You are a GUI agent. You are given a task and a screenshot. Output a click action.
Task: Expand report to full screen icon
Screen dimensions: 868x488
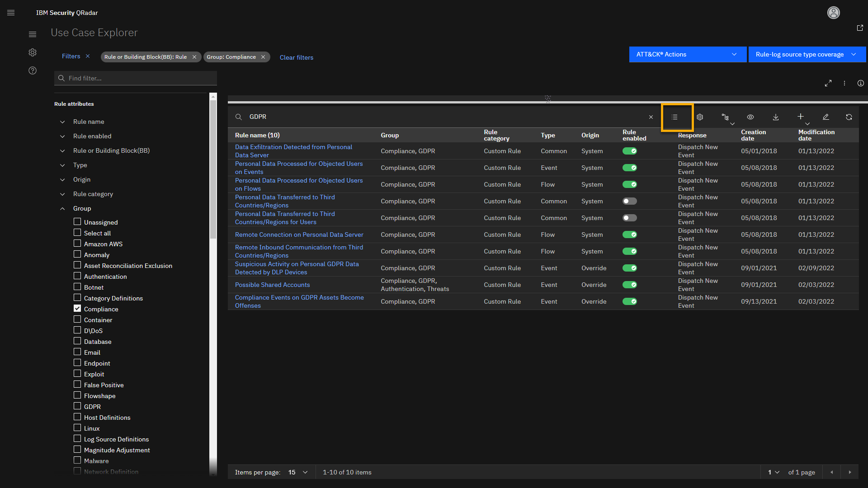pyautogui.click(x=828, y=83)
